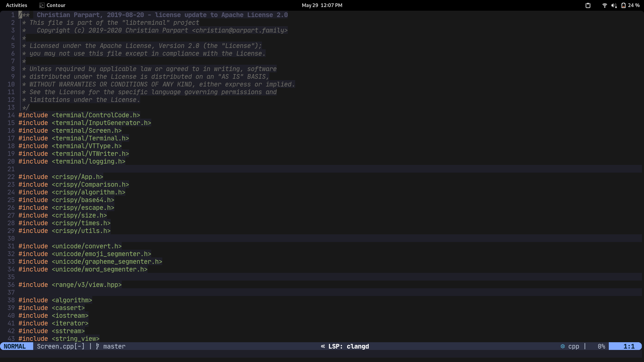Click the Screen.cpp[-] filename in statusline
Screen dimensions: 644x362
click(x=61, y=346)
